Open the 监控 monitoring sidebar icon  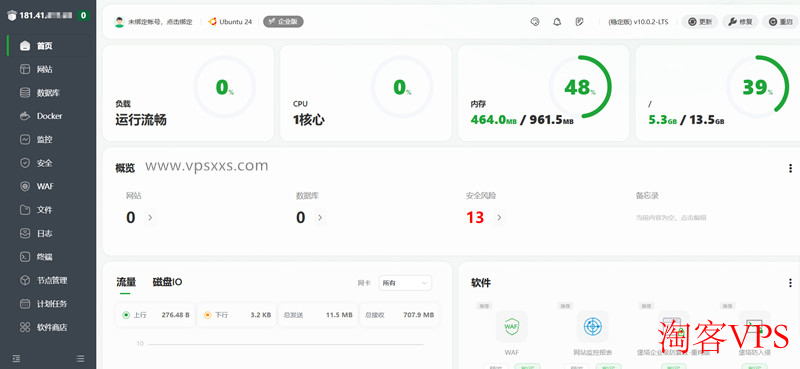[25, 139]
